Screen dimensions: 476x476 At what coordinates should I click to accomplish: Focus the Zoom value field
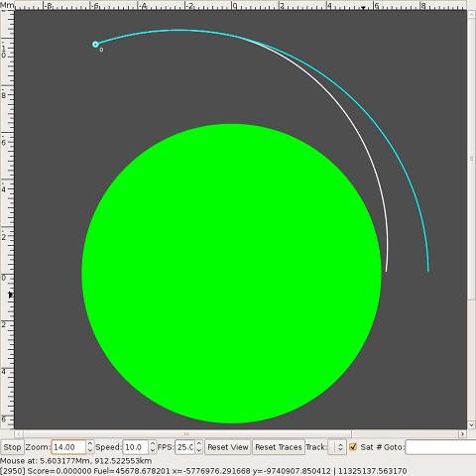(x=68, y=447)
